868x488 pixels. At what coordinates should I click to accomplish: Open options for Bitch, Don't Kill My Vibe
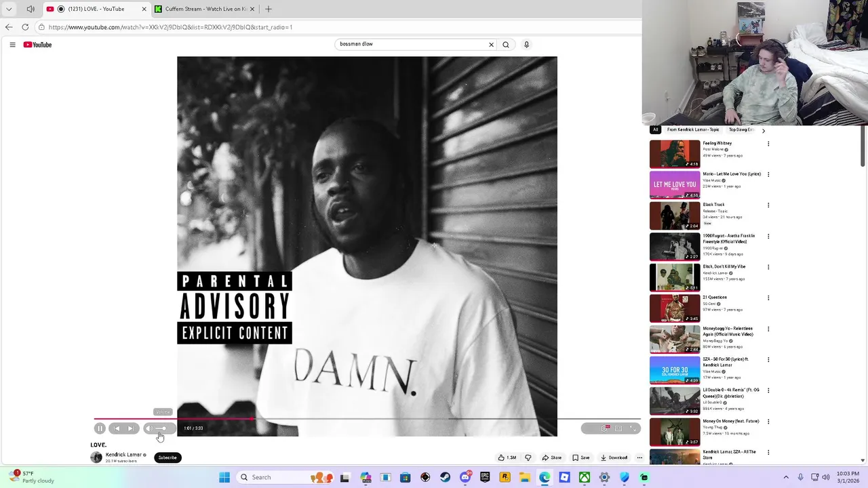coord(768,267)
